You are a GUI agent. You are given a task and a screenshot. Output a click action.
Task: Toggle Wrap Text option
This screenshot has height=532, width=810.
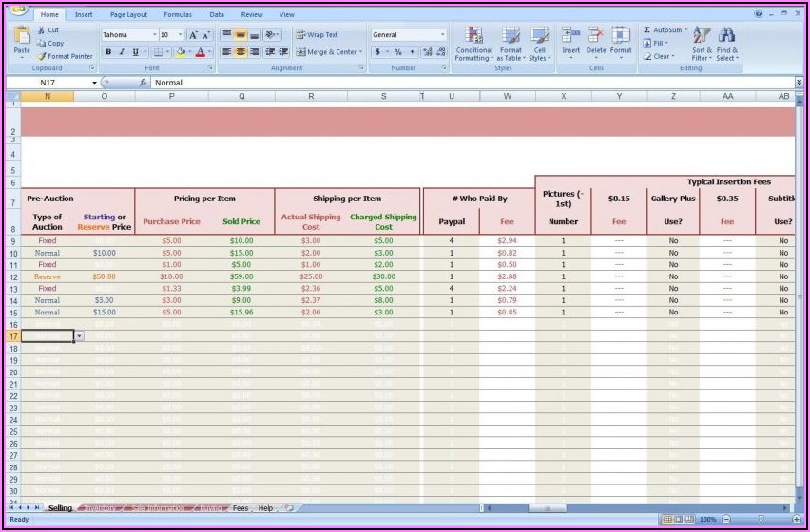(317, 35)
